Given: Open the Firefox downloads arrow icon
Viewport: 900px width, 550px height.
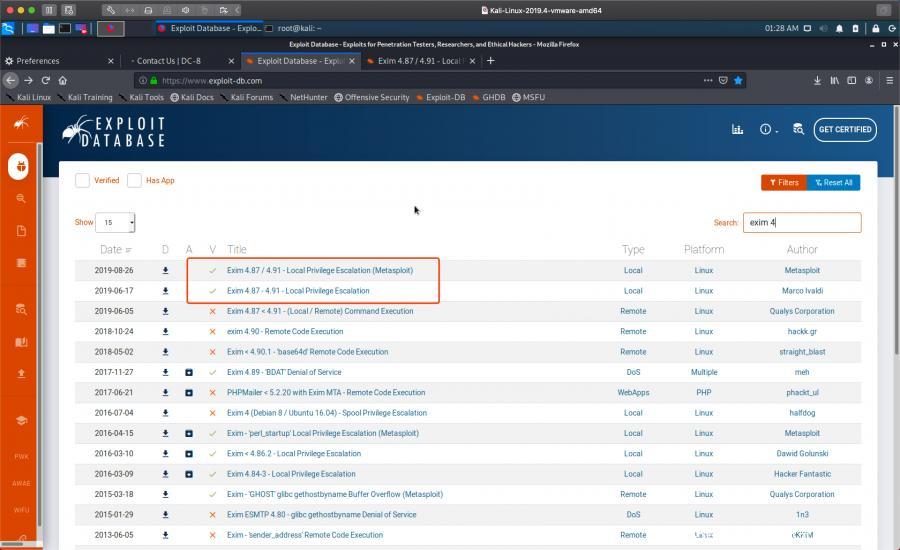Looking at the screenshot, I should point(817,80).
